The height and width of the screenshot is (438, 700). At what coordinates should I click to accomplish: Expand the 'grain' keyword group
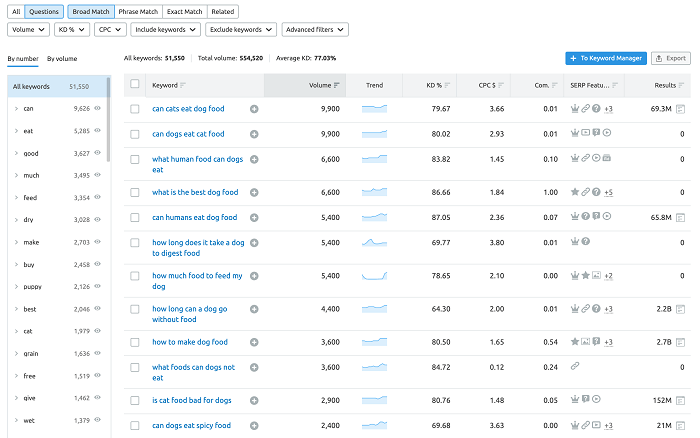(17, 353)
